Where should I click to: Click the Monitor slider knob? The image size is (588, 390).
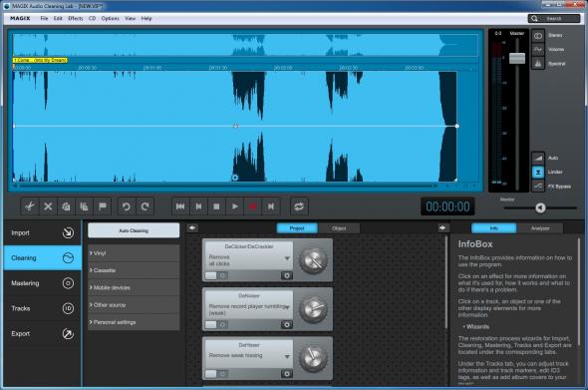540,207
